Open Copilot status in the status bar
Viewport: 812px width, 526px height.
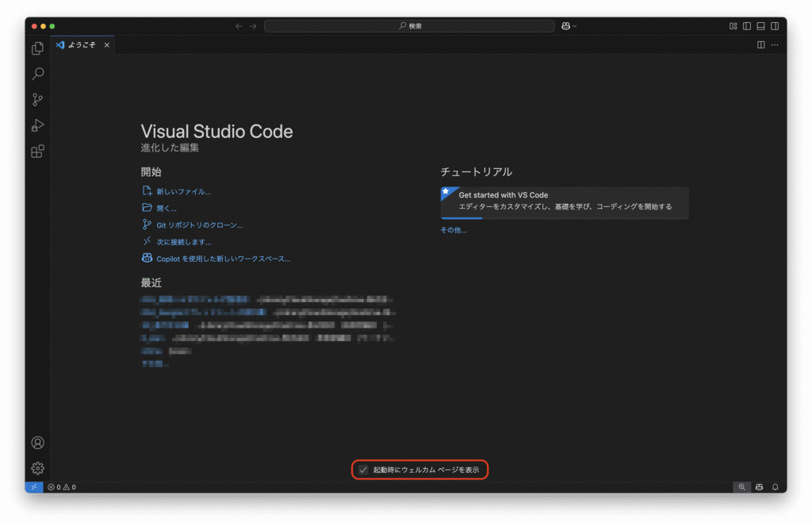click(x=759, y=487)
